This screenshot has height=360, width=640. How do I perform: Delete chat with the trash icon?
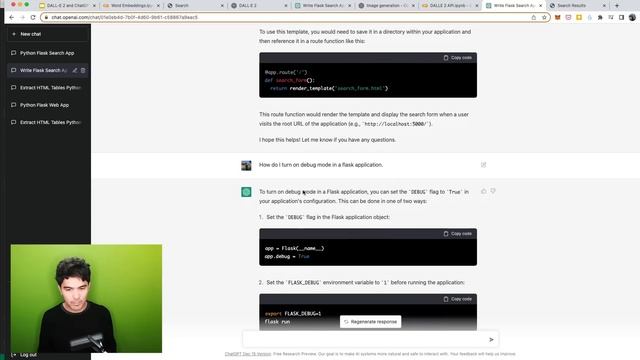(83, 70)
